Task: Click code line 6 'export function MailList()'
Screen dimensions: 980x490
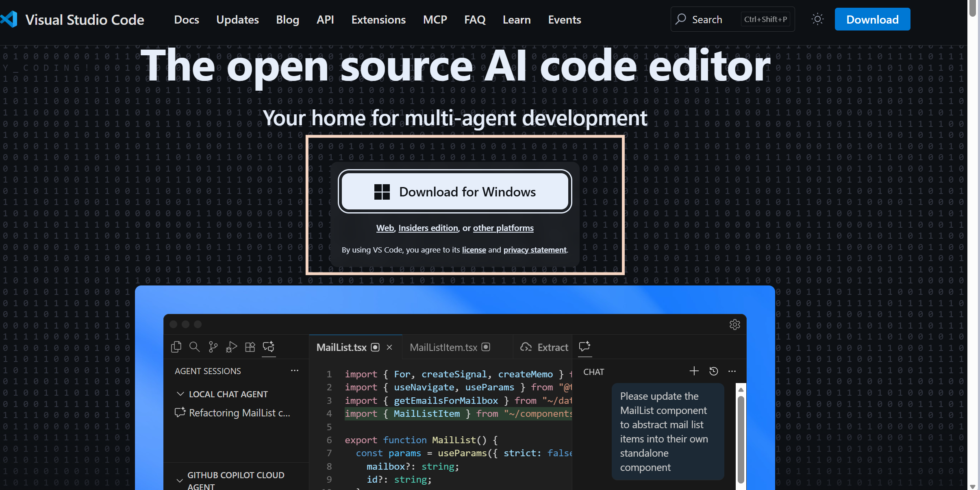Action: [421, 440]
